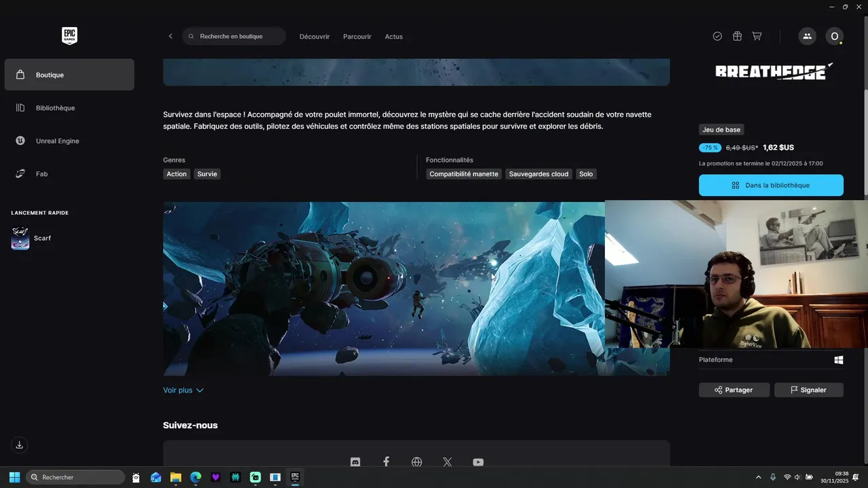Click the -75 % discount badge
The height and width of the screenshot is (488, 868).
click(710, 148)
